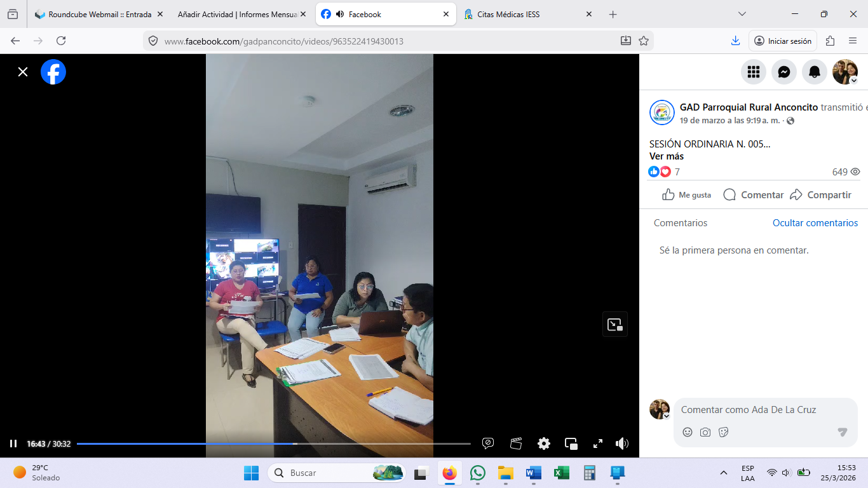Expand the post with Ver más
Image resolution: width=868 pixels, height=488 pixels.
point(667,156)
